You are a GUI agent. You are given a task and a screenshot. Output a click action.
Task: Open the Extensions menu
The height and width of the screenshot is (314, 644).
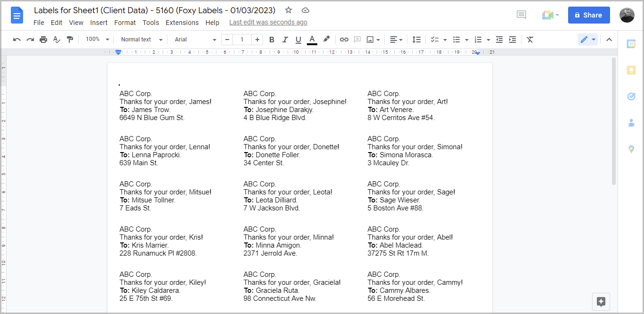click(x=182, y=23)
